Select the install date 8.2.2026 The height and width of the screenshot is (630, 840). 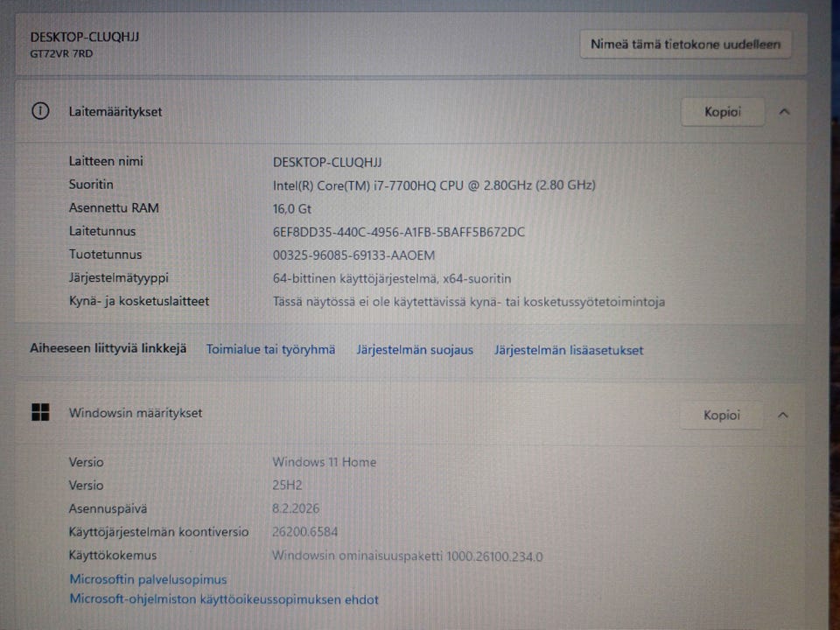[x=295, y=508]
